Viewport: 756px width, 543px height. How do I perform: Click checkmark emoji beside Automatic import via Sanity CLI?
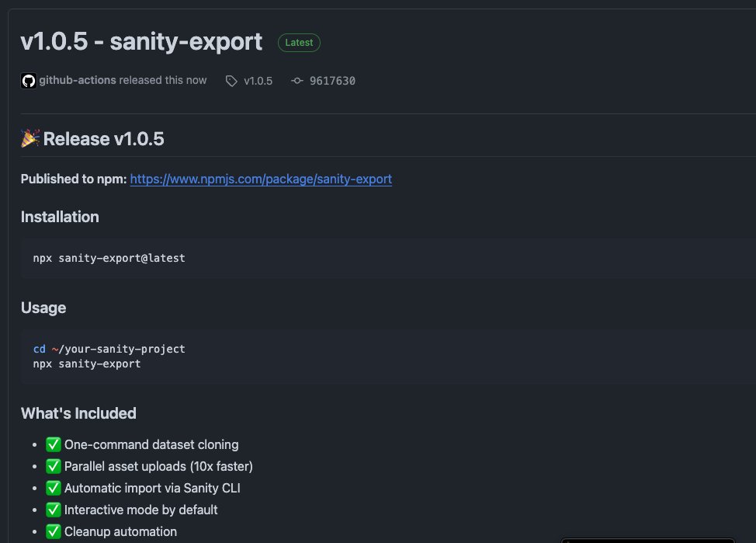(53, 488)
